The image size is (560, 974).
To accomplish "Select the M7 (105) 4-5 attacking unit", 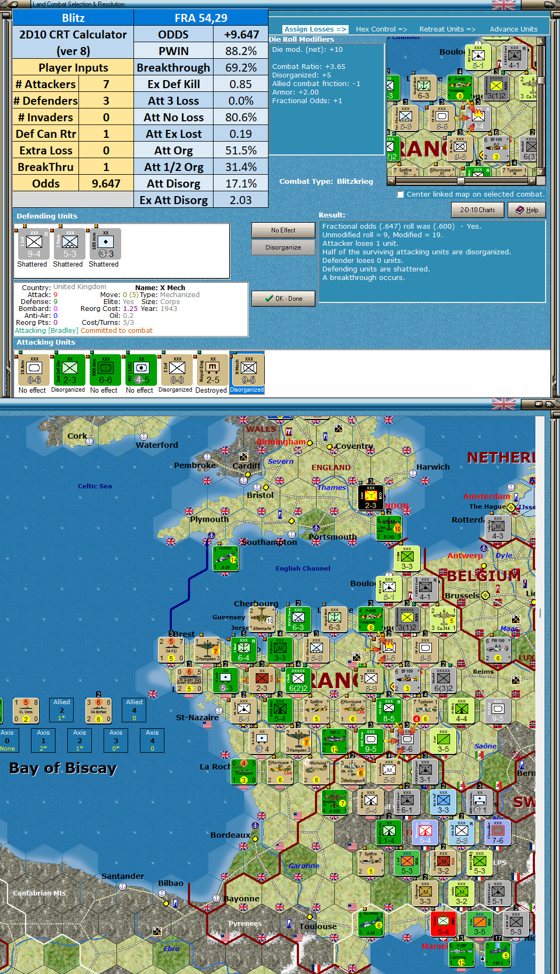I will (x=141, y=370).
